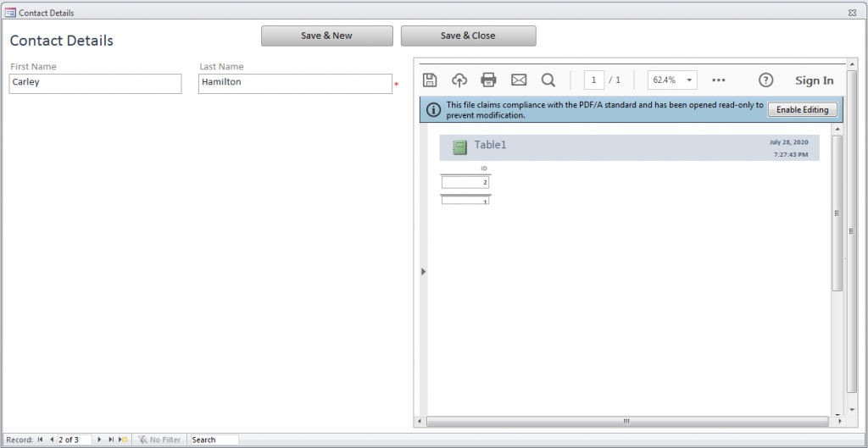The image size is (868, 448).
Task: Click Sign In in PDF viewer
Action: 815,80
